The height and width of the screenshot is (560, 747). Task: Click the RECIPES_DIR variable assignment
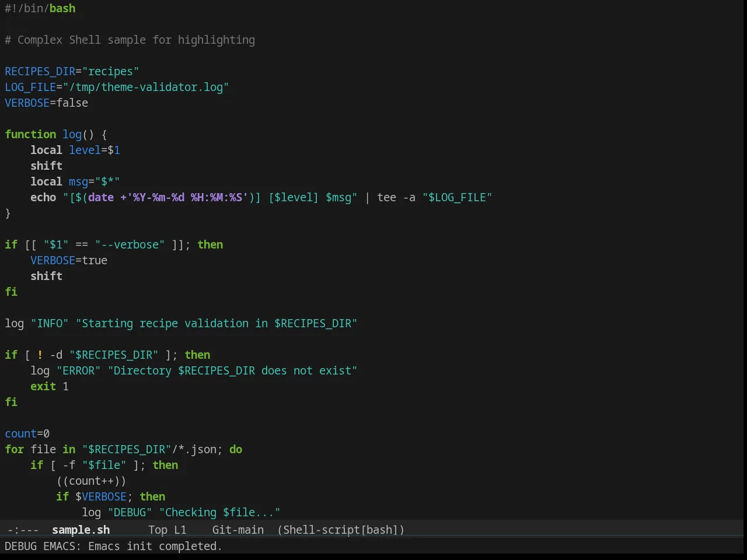[x=72, y=71]
